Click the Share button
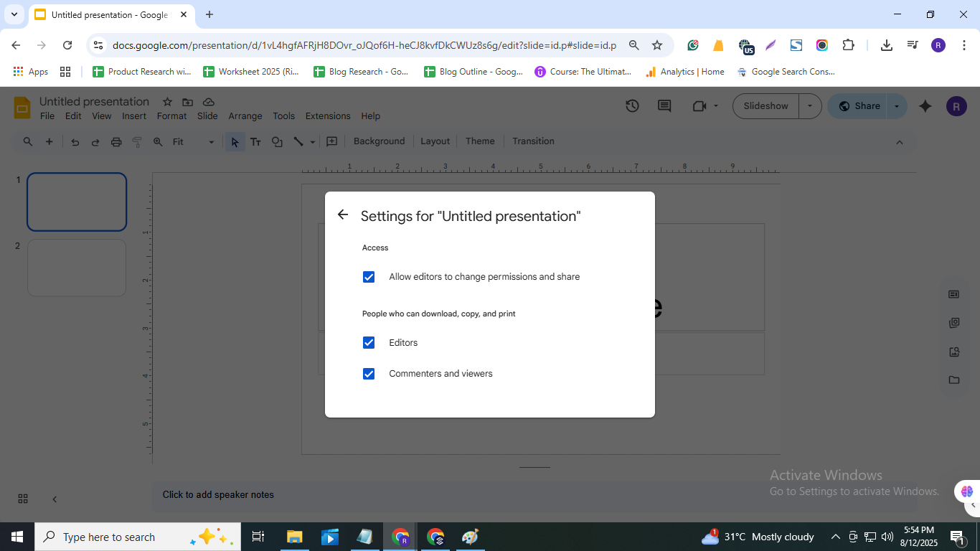The image size is (980, 551). [x=859, y=106]
